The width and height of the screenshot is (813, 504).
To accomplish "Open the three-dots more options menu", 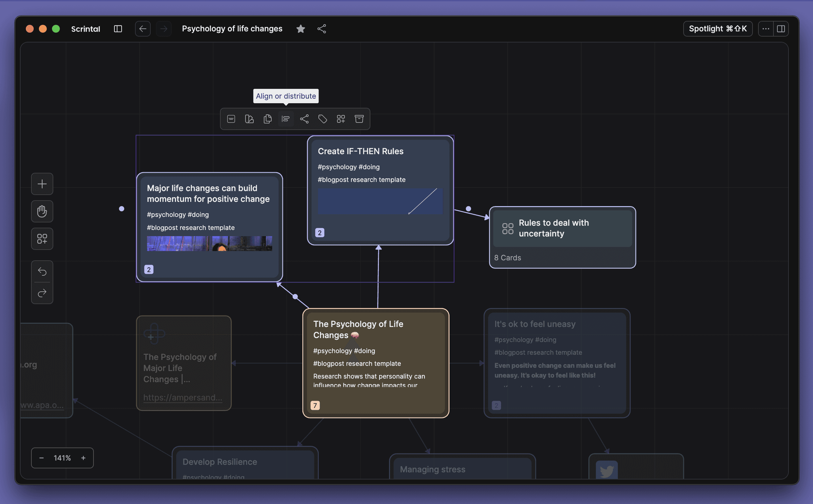I will tap(766, 29).
